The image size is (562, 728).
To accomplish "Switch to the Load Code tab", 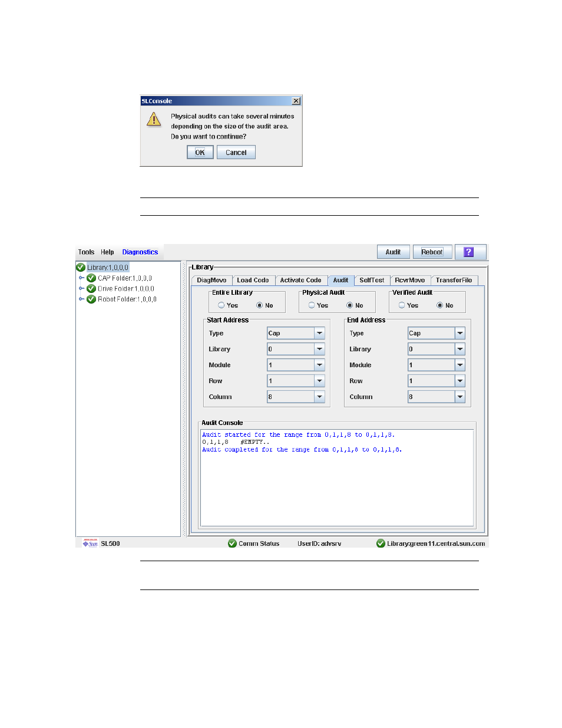I will [x=253, y=281].
